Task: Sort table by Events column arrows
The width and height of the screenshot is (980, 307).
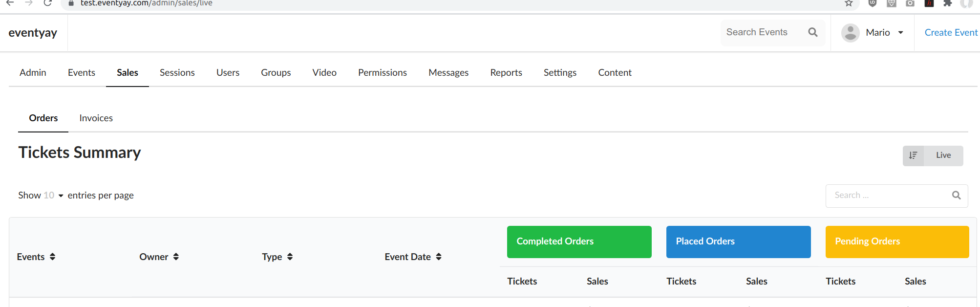Action: coord(52,257)
